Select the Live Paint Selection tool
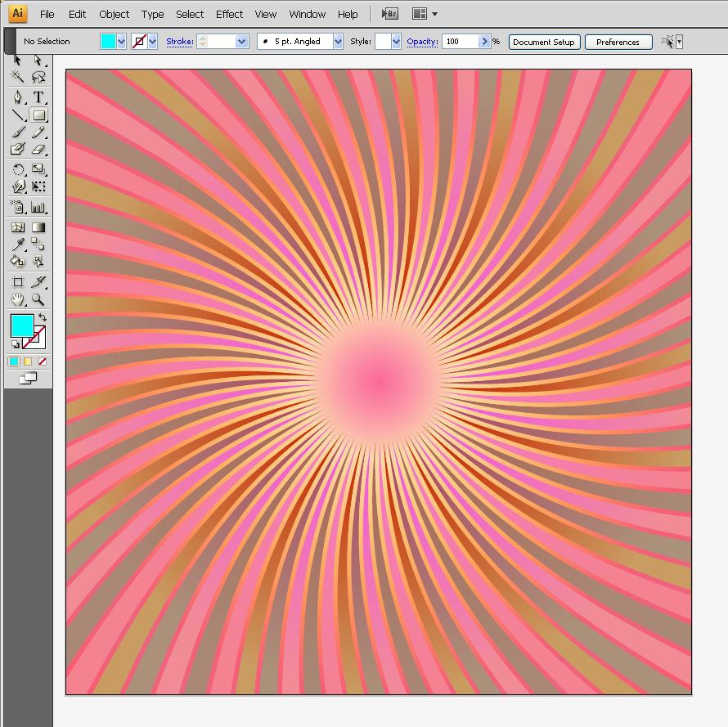The image size is (728, 727). coord(38,261)
